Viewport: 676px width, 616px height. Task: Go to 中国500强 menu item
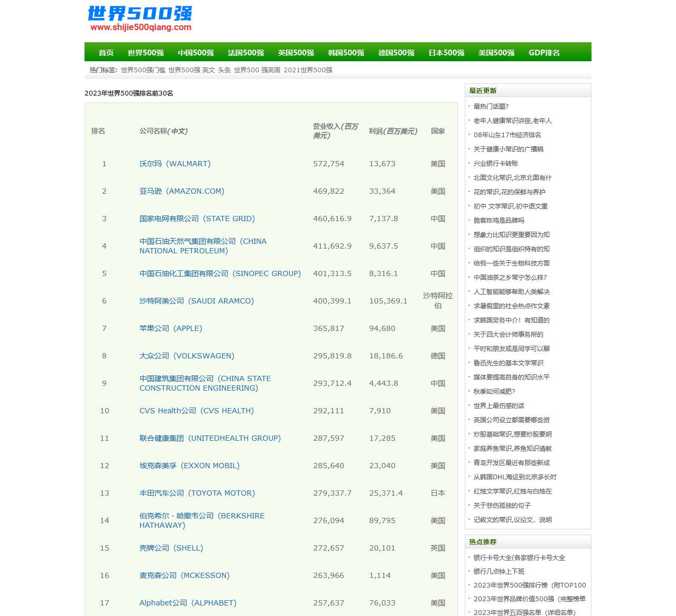click(196, 53)
